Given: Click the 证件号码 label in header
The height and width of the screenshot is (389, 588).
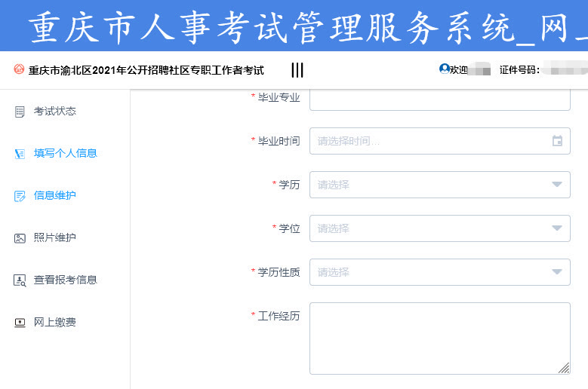Looking at the screenshot, I should tap(520, 70).
